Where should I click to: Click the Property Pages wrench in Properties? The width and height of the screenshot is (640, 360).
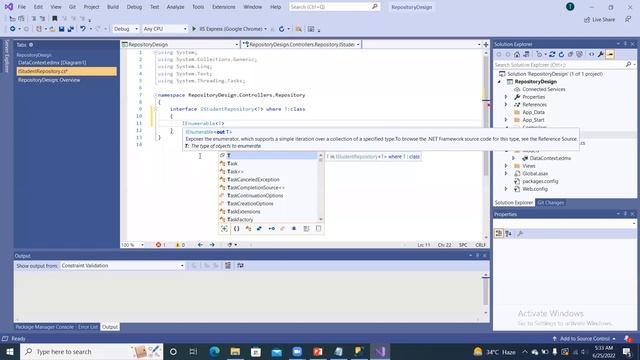520,233
